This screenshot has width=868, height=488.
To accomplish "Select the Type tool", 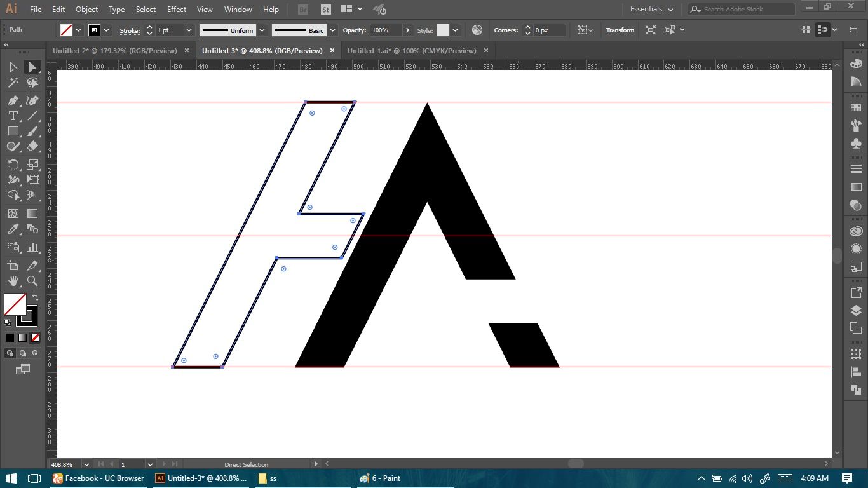I will point(13,116).
